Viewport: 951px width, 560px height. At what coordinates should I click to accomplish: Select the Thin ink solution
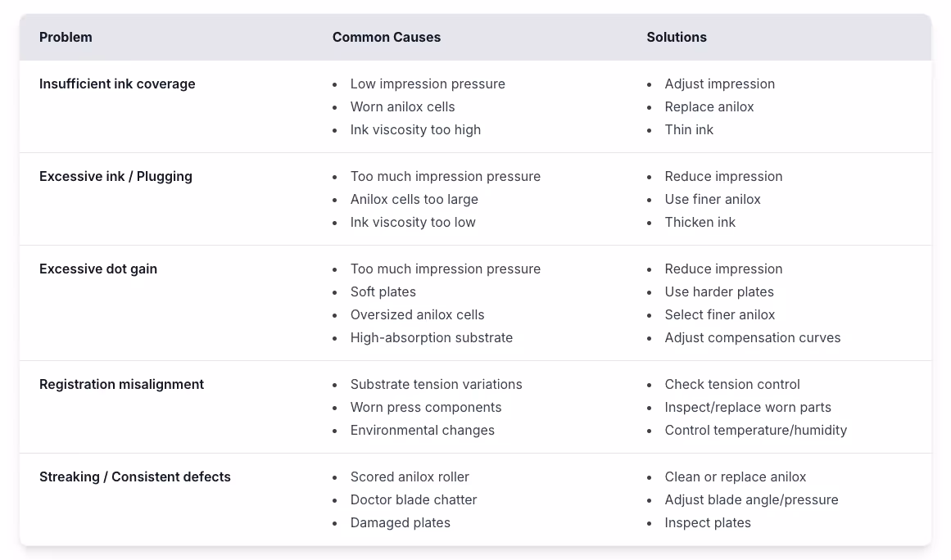(x=689, y=130)
